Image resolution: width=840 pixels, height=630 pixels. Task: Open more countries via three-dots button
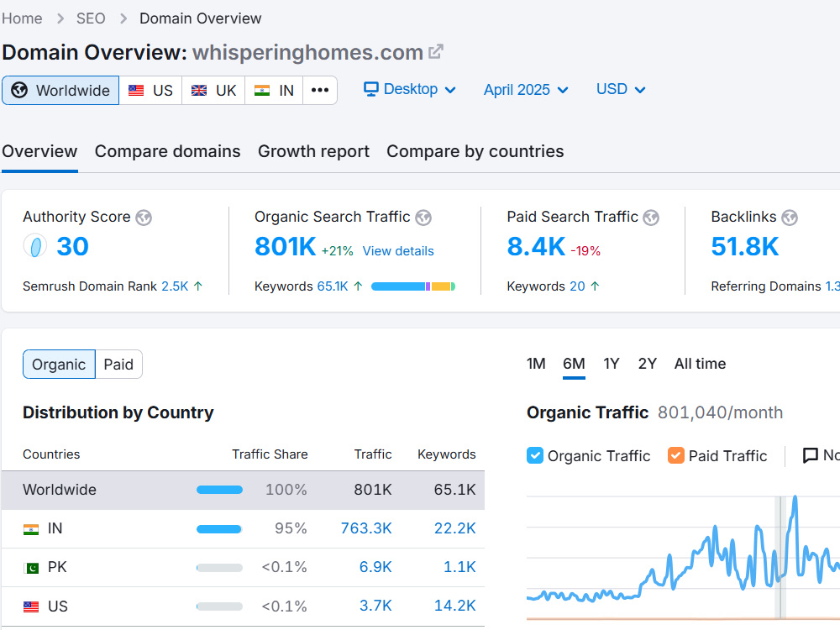pos(320,90)
